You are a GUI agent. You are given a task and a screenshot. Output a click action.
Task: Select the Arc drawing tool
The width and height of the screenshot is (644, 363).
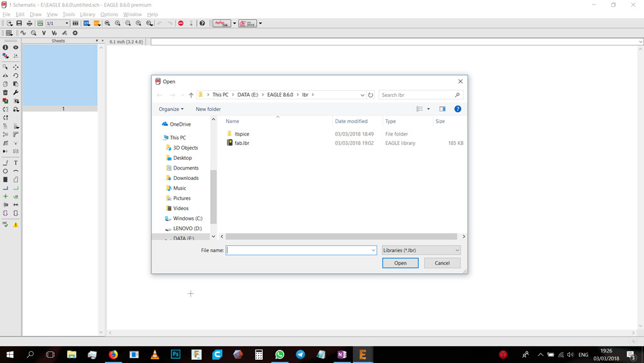pyautogui.click(x=15, y=171)
